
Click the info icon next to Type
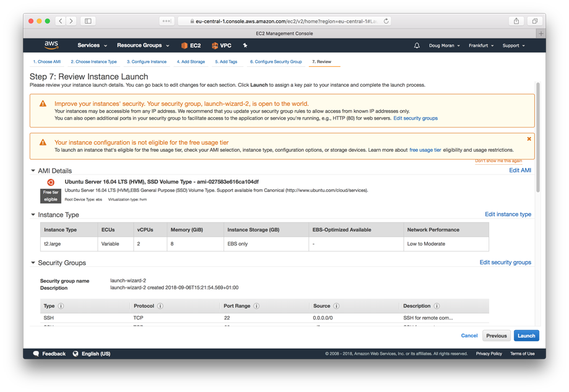[x=61, y=306]
